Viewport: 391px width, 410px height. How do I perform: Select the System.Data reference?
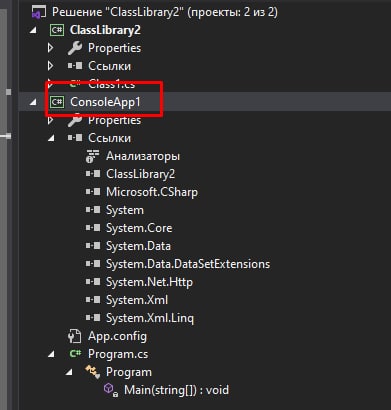pyautogui.click(x=138, y=246)
